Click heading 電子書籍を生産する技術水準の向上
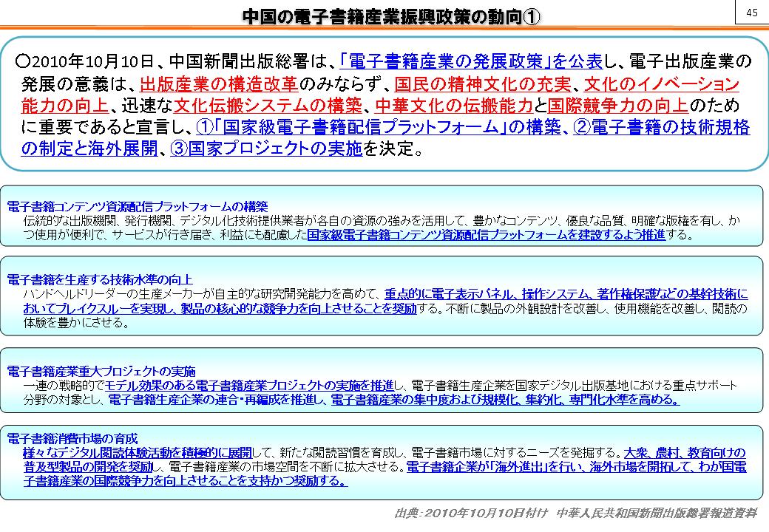769x532 pixels. click(x=100, y=280)
